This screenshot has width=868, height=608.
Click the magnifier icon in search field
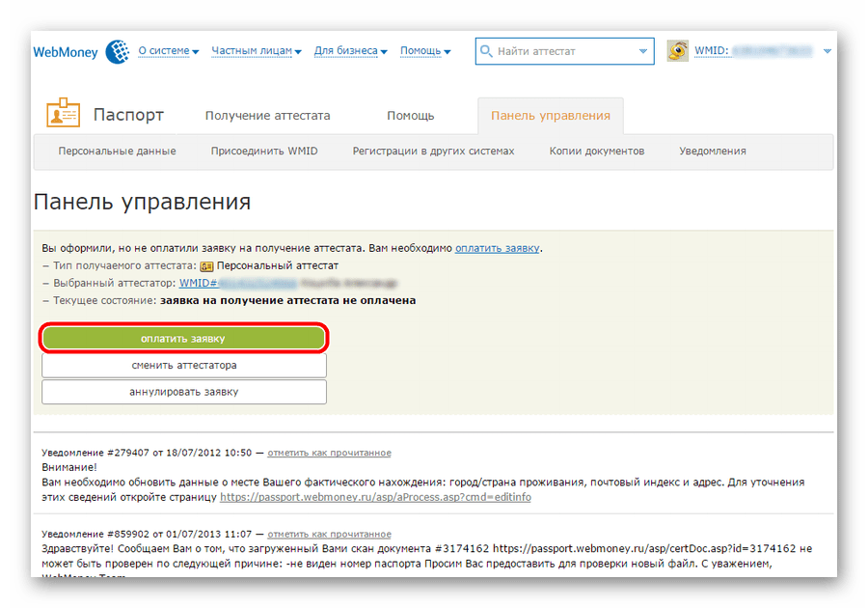click(x=486, y=51)
